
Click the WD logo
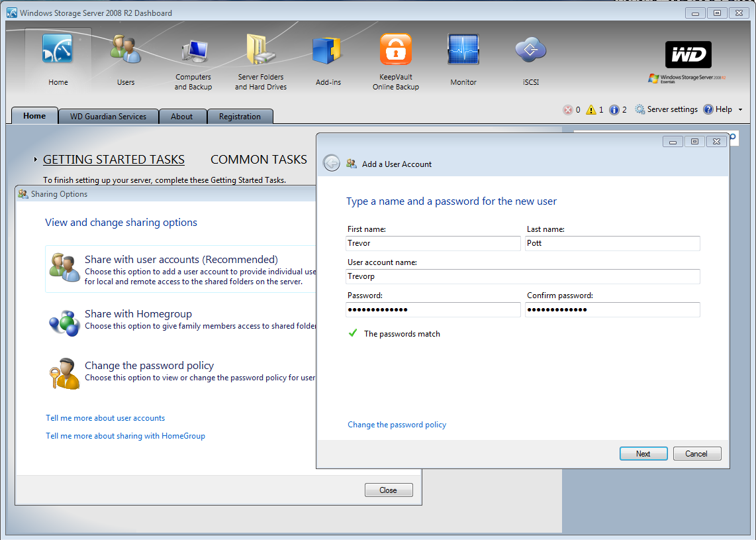click(688, 54)
